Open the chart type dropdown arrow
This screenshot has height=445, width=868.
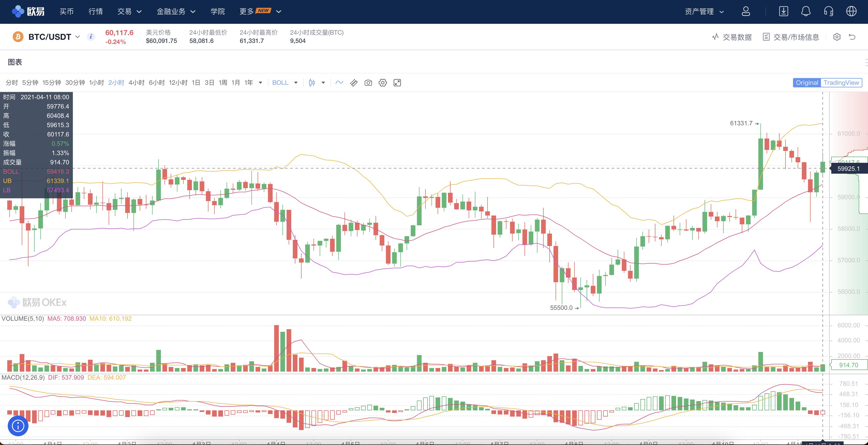323,83
